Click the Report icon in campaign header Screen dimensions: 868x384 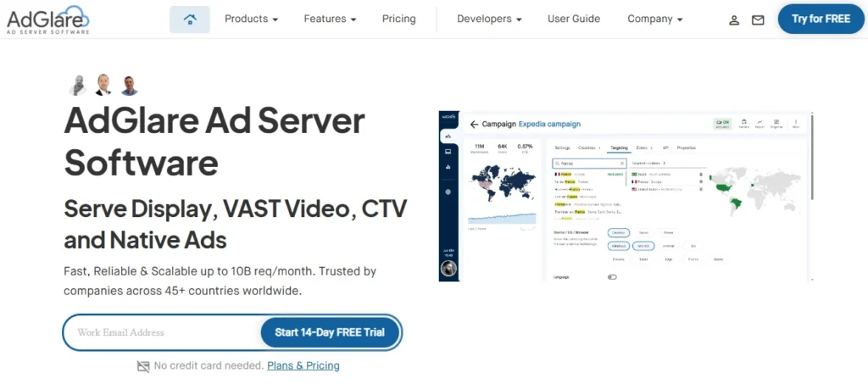pos(760,124)
